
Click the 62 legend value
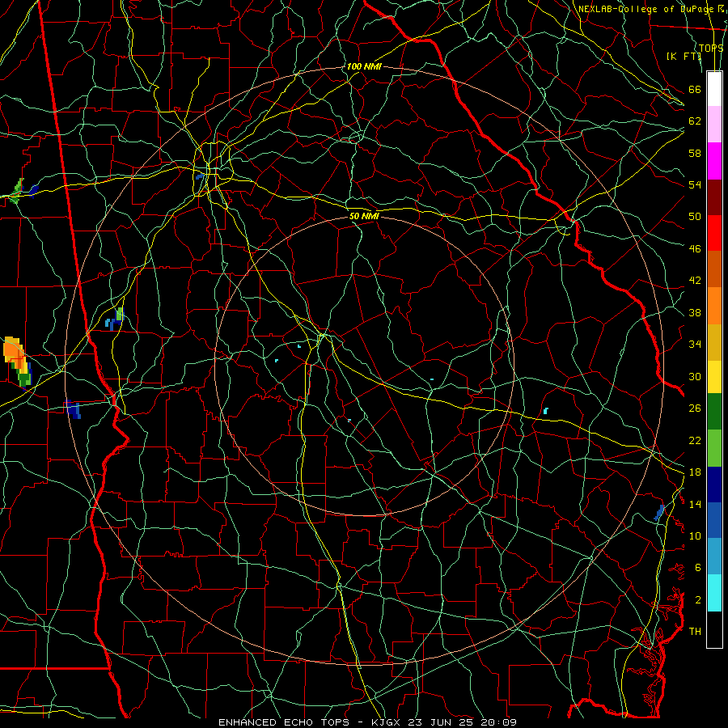(695, 121)
